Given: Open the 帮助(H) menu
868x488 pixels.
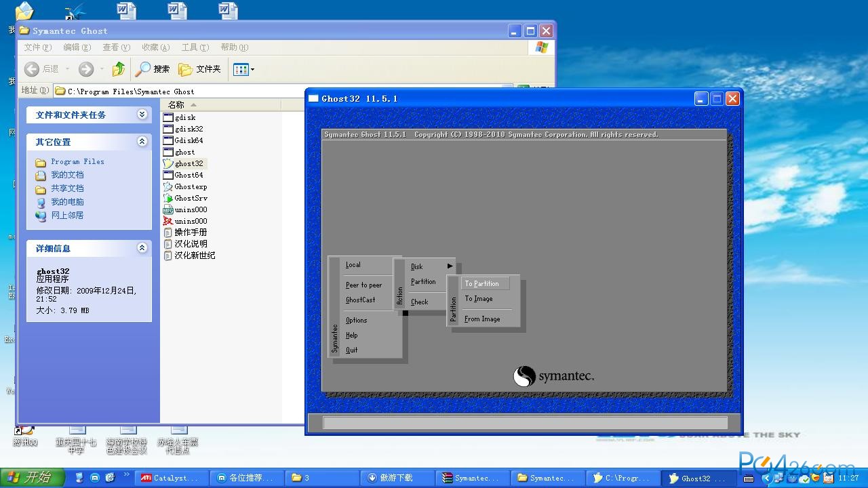Looking at the screenshot, I should coord(234,47).
